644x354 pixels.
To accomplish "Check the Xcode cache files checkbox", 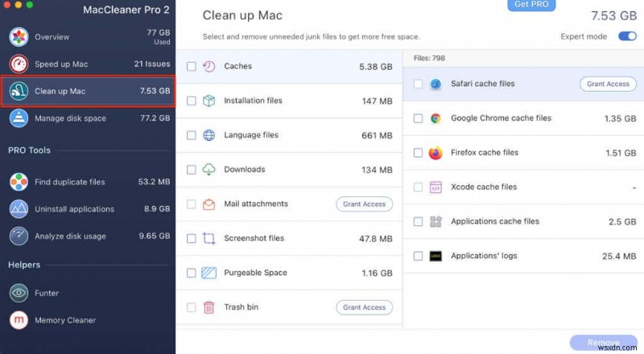I will (418, 187).
